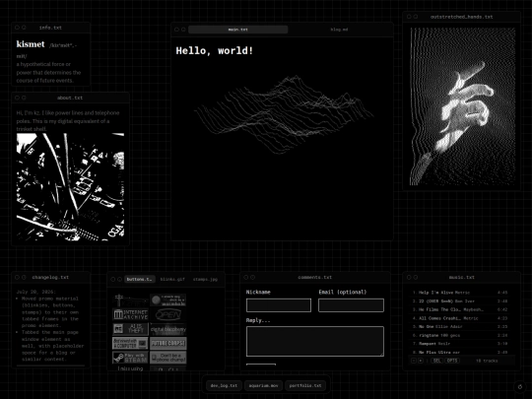Click the Play with STEAM badge
Image resolution: width=532 pixels, height=399 pixels.
[130, 358]
